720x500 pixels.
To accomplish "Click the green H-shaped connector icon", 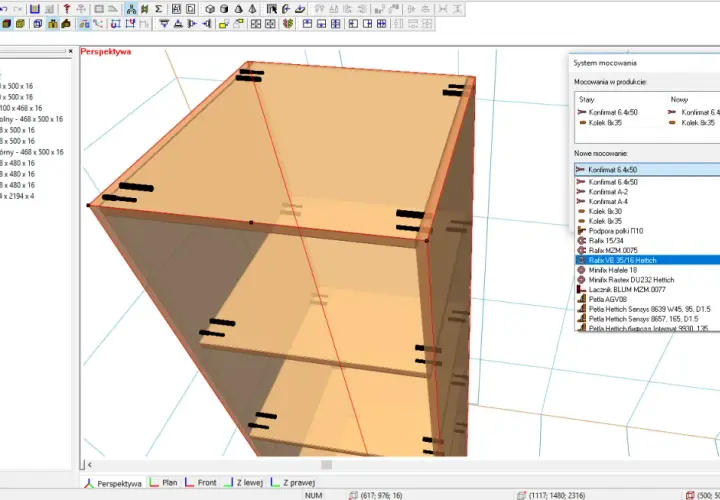I will coord(145,9).
